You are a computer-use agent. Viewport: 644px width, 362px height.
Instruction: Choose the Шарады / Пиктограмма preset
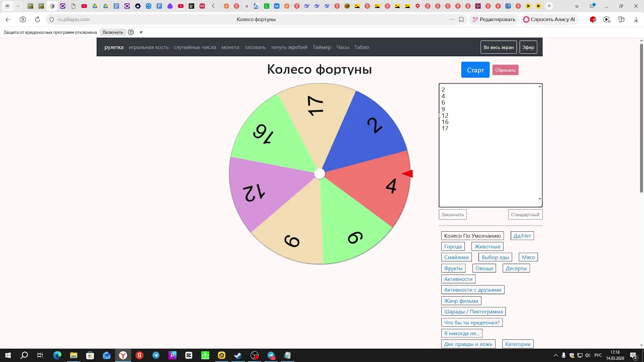pos(473,312)
